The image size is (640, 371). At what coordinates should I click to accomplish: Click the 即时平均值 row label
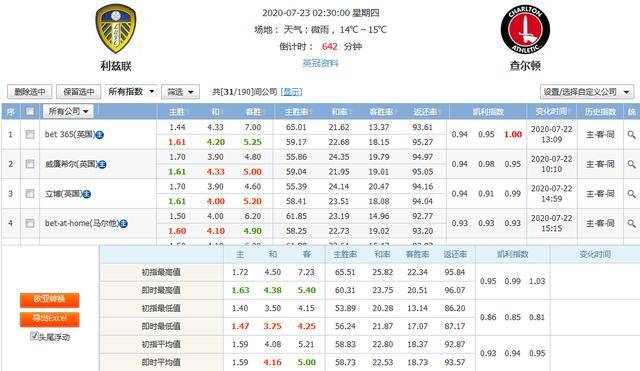coord(161,362)
